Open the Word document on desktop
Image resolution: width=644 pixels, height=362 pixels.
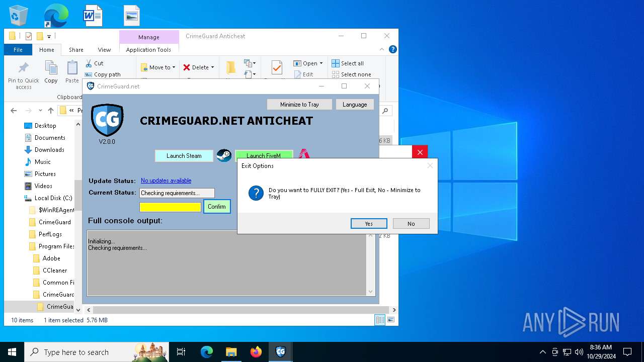coord(93,15)
